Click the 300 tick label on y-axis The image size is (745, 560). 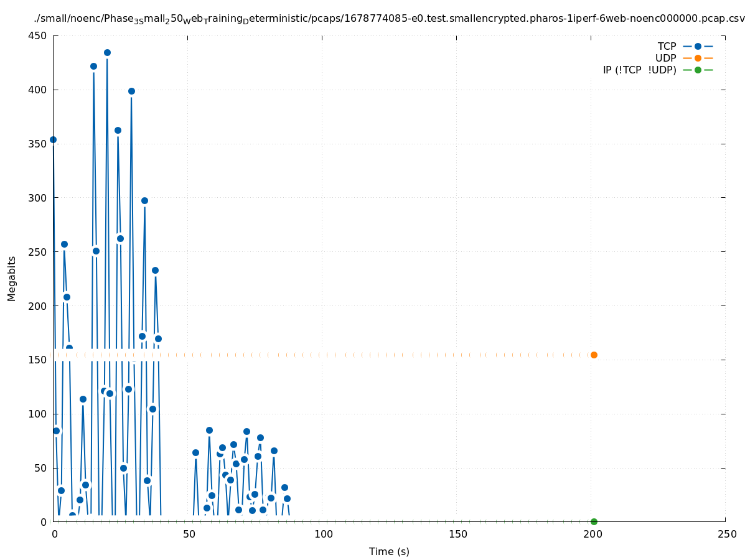click(37, 198)
